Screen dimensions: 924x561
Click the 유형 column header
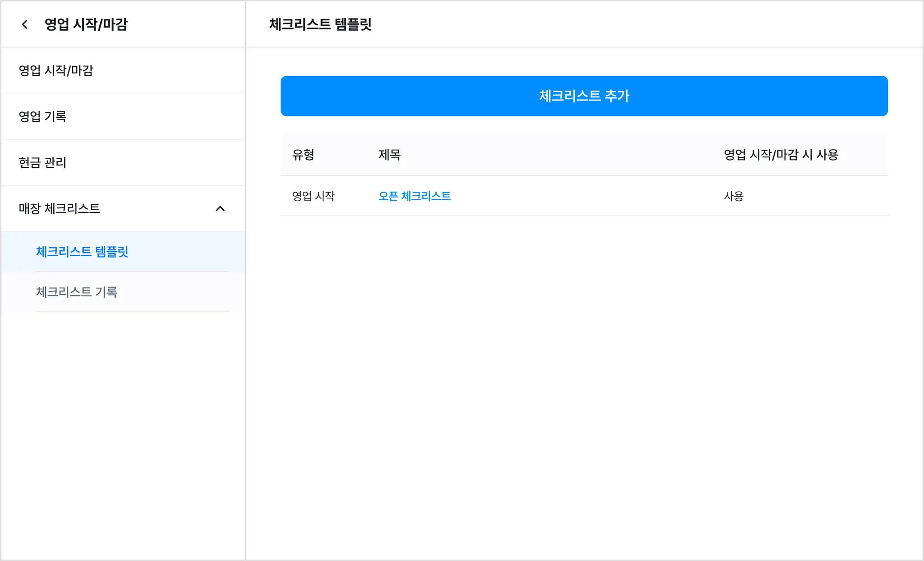pos(303,155)
